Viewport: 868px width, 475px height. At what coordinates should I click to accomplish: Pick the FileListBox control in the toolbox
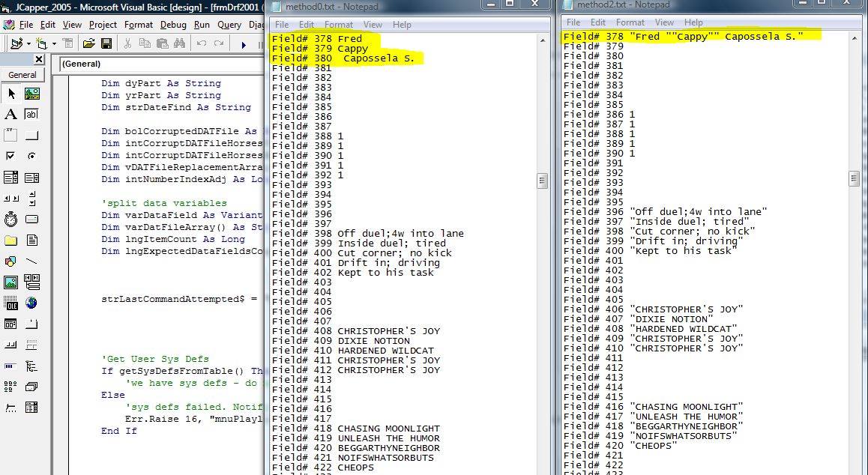(x=32, y=240)
